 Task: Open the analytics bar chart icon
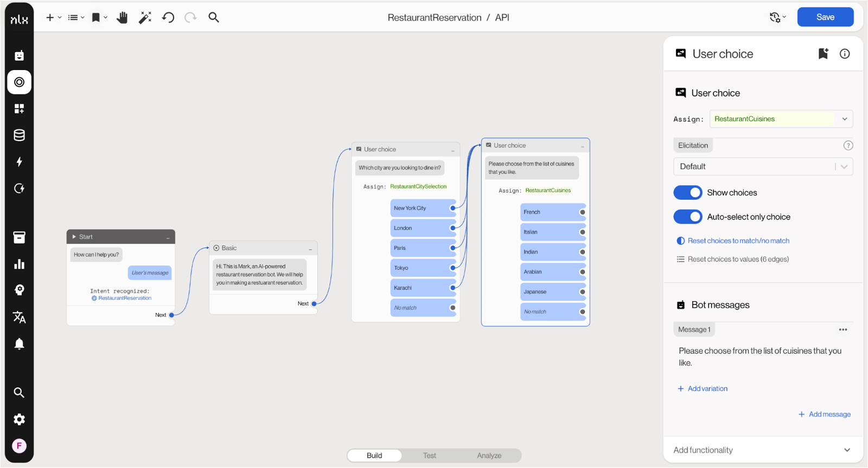pos(19,264)
